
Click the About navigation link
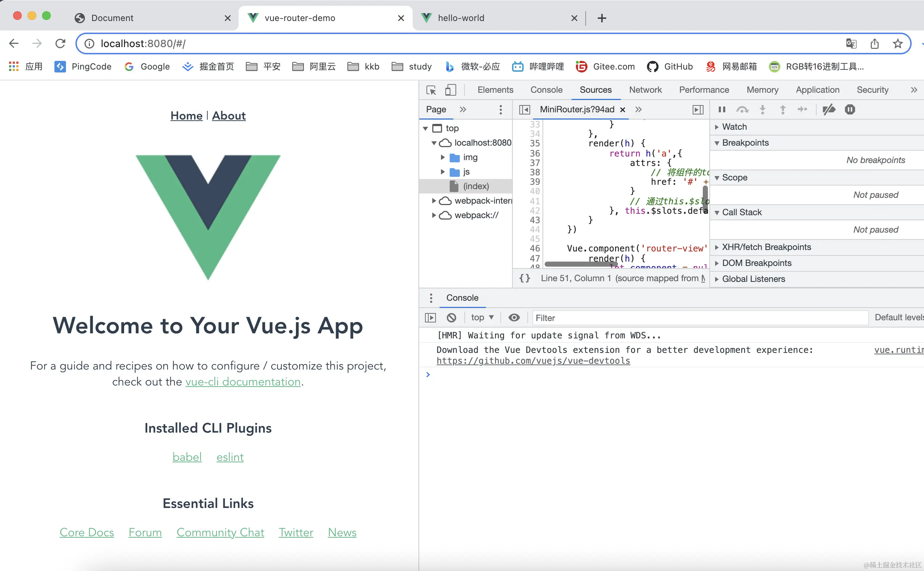tap(228, 116)
